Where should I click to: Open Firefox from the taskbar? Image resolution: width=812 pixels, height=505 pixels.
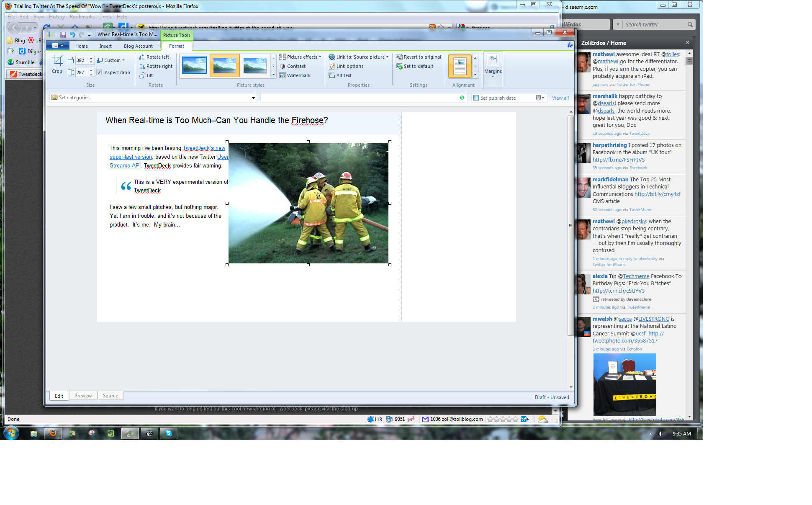pyautogui.click(x=53, y=433)
